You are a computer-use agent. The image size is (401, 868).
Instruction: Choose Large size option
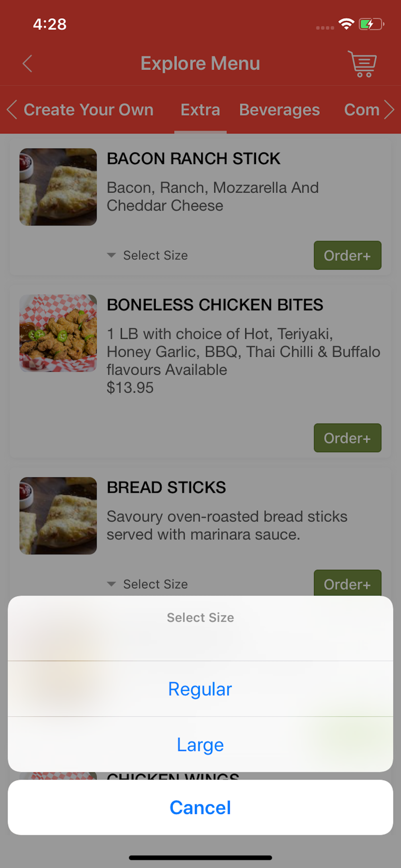[x=200, y=744]
